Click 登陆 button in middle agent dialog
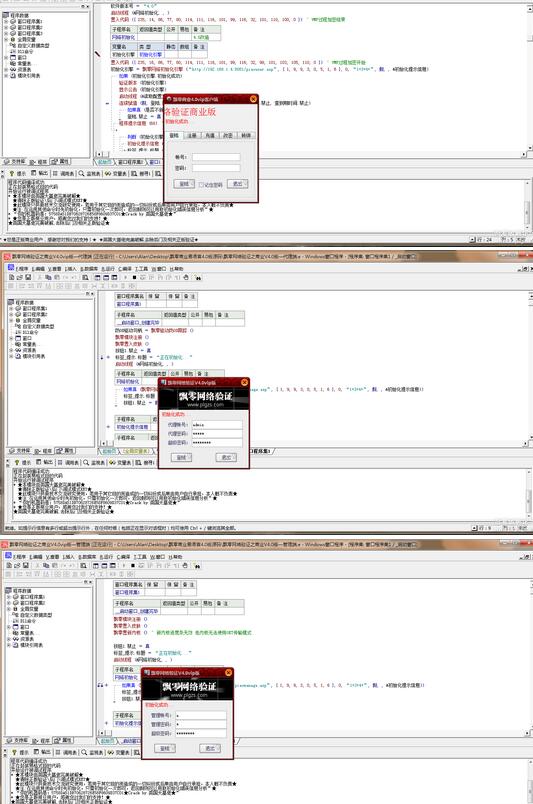Screen dimensions: 533x804 tap(181, 457)
